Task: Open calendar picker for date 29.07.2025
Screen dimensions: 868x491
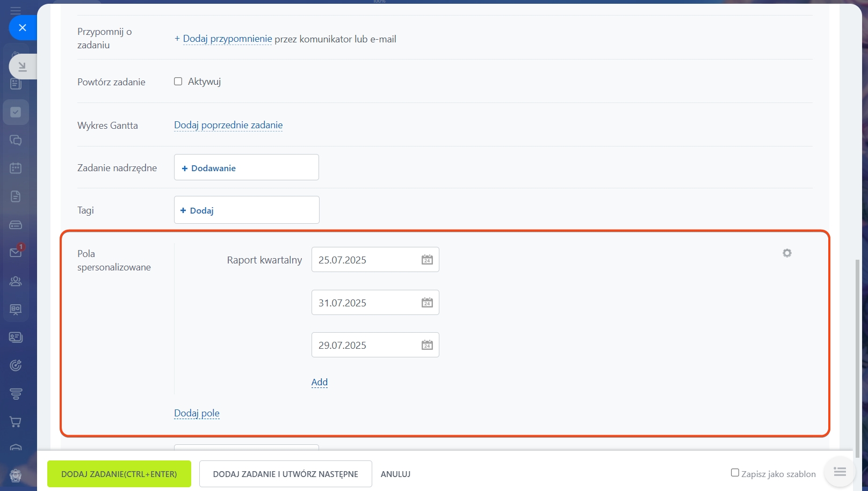Action: click(427, 345)
